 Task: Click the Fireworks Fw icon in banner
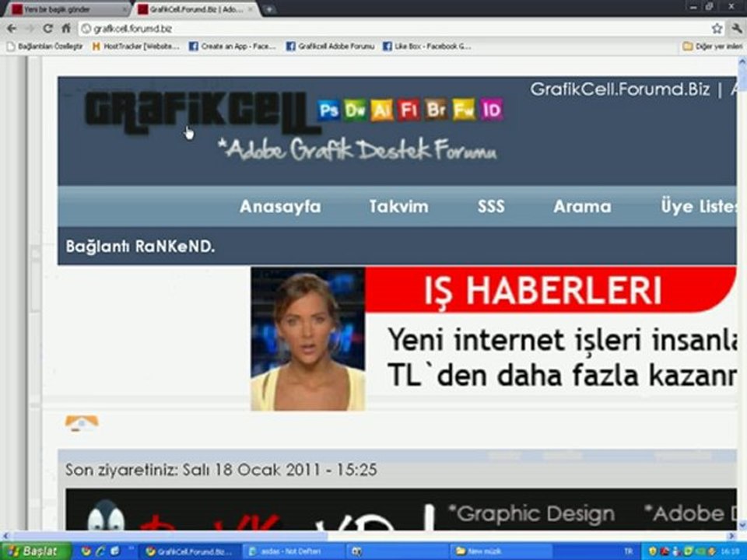click(x=464, y=110)
